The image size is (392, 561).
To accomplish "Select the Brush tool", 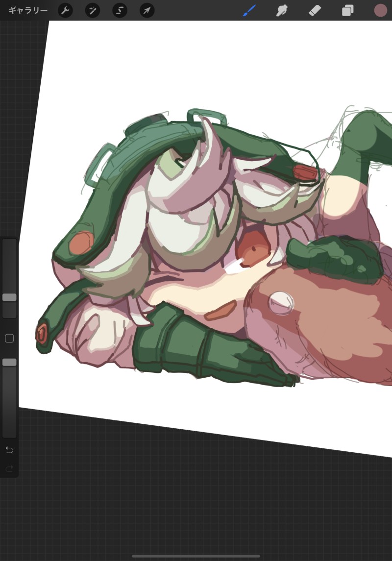I will pyautogui.click(x=249, y=10).
